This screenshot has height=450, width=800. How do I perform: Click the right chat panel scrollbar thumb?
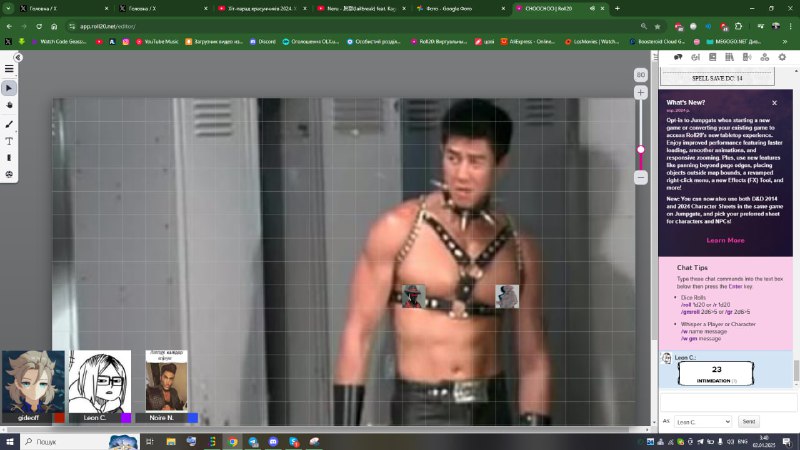796,371
